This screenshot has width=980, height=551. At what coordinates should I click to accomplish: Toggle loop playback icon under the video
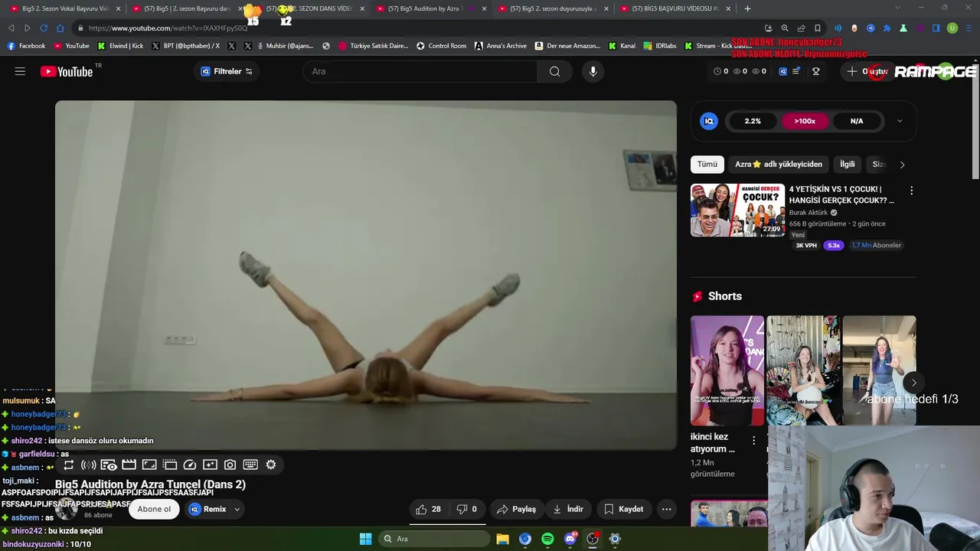(69, 465)
